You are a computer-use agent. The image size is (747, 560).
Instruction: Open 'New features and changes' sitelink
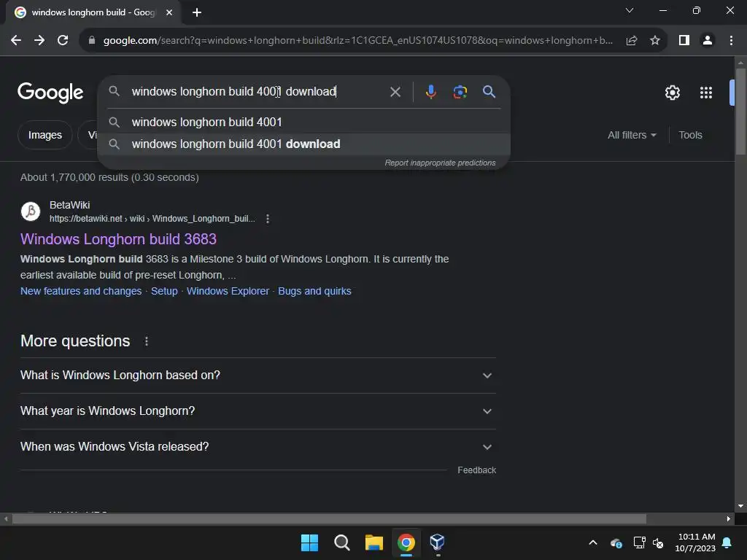81,291
